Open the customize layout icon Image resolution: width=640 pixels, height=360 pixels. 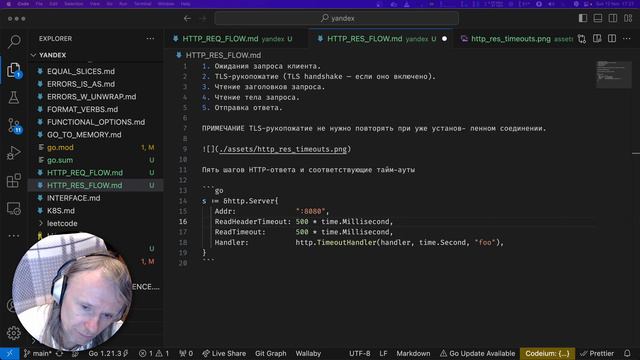628,18
